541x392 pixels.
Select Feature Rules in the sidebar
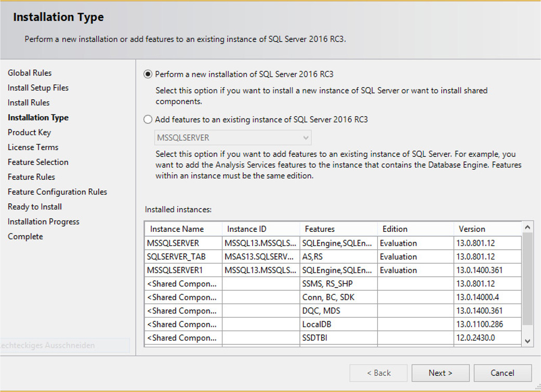[31, 177]
